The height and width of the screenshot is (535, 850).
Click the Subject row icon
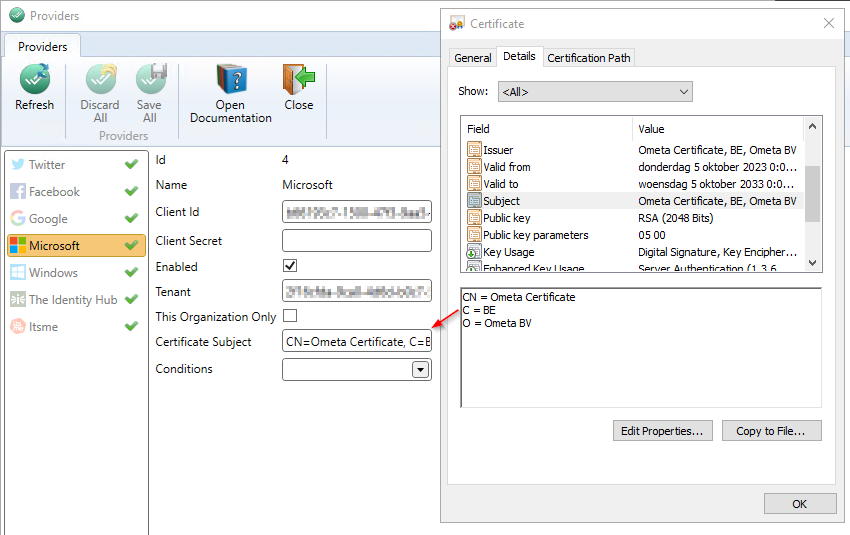pyautogui.click(x=474, y=201)
